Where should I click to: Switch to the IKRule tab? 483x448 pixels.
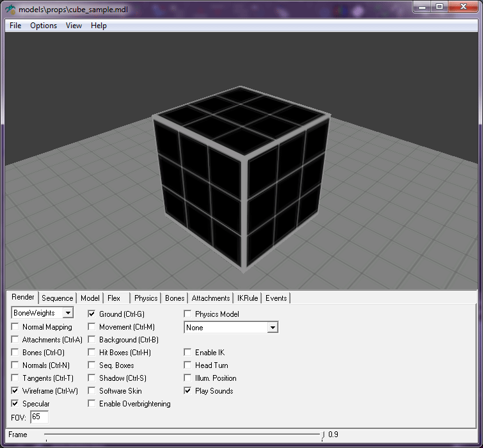coord(248,298)
